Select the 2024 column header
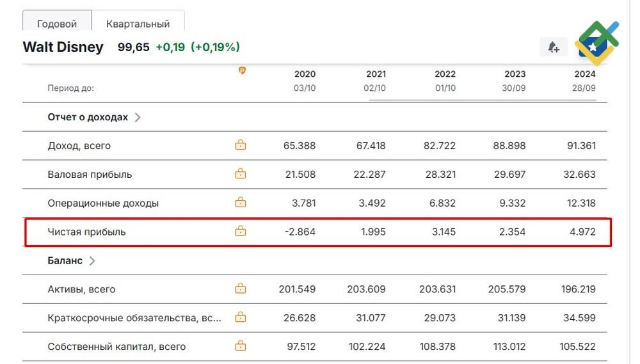 (x=585, y=74)
